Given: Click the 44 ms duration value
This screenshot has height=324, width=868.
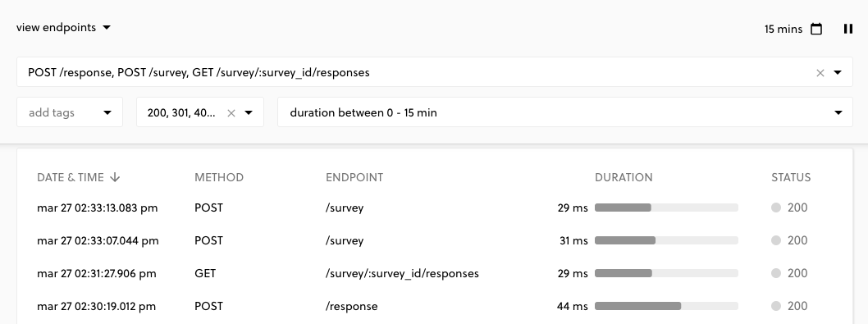Looking at the screenshot, I should pyautogui.click(x=573, y=306).
